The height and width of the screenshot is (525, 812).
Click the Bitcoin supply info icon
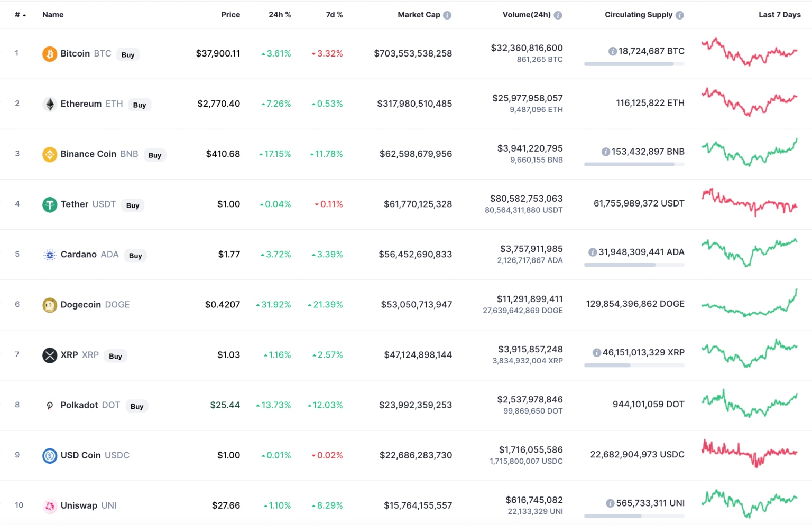click(612, 51)
